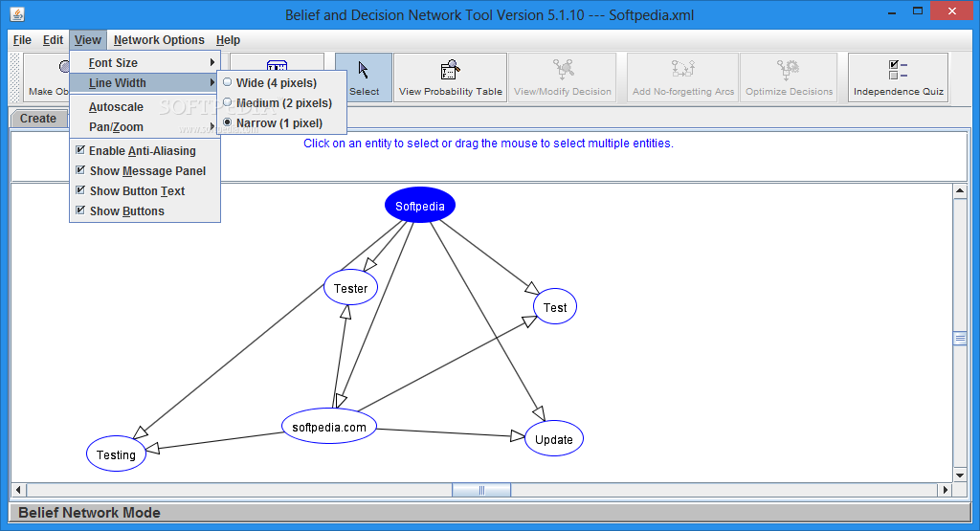980x531 pixels.
Task: Toggle Show Buttons checkbox
Action: tap(80, 210)
